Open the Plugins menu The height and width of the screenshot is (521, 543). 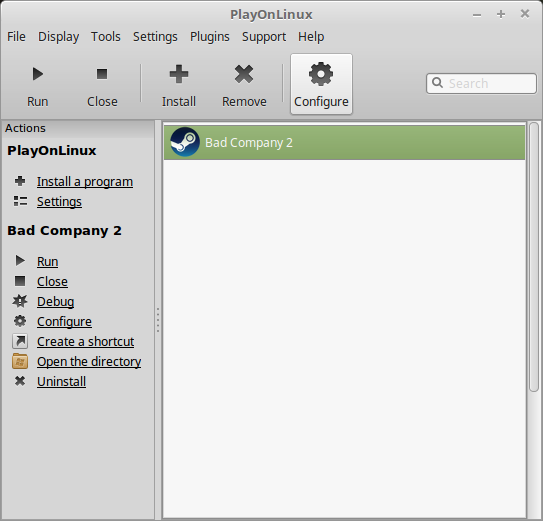(210, 36)
